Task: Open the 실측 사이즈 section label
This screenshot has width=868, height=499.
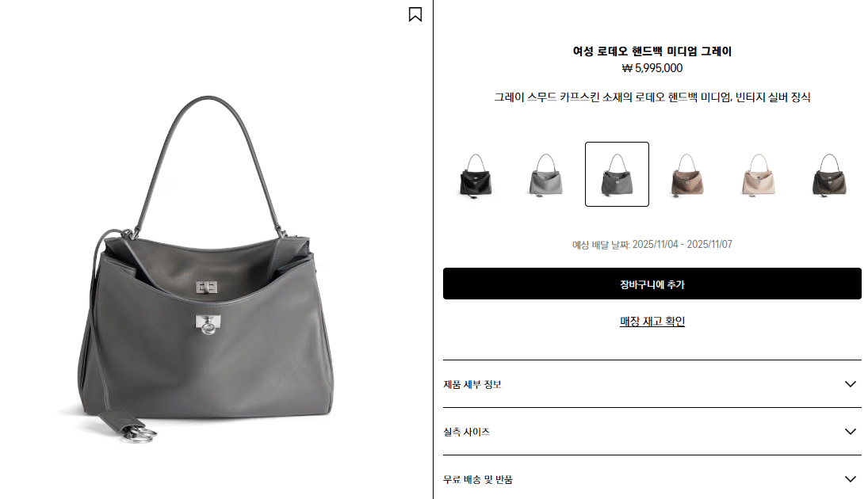Action: 466,432
